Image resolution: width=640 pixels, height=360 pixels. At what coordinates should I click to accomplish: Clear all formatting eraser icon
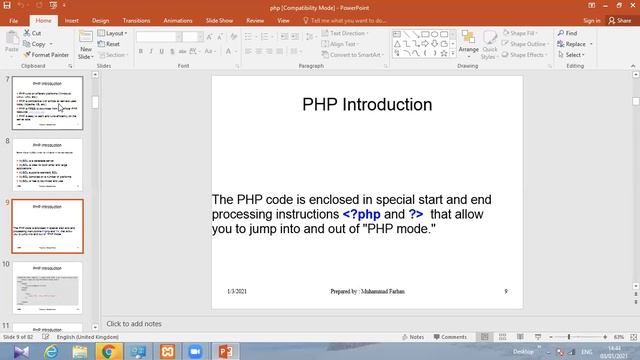[x=233, y=37]
